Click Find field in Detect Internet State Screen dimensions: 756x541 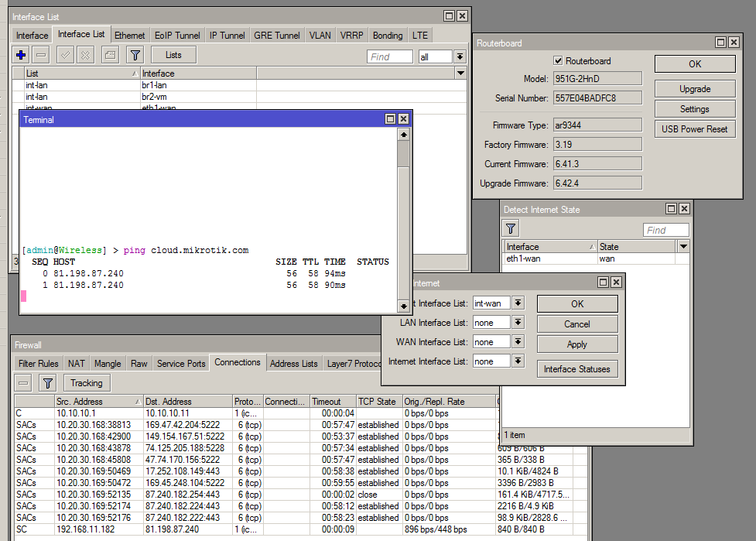[665, 230]
